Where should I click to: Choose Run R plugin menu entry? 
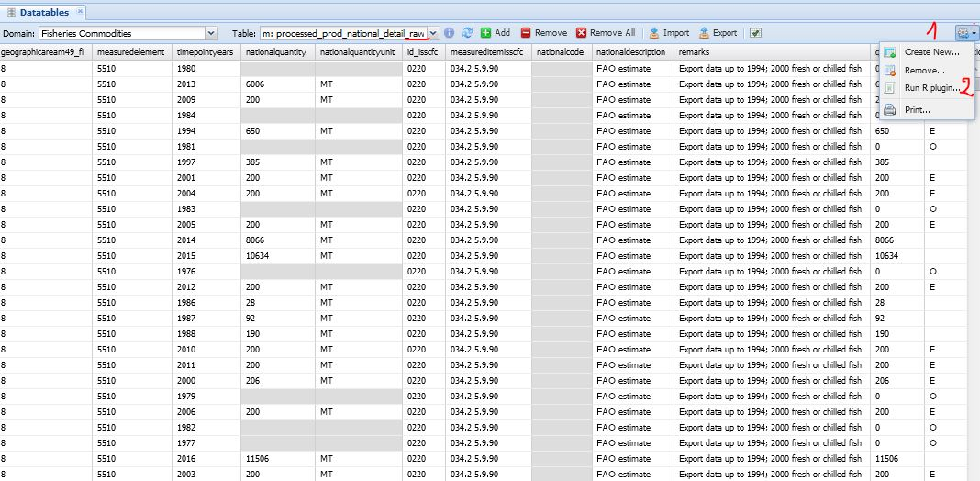click(x=930, y=88)
